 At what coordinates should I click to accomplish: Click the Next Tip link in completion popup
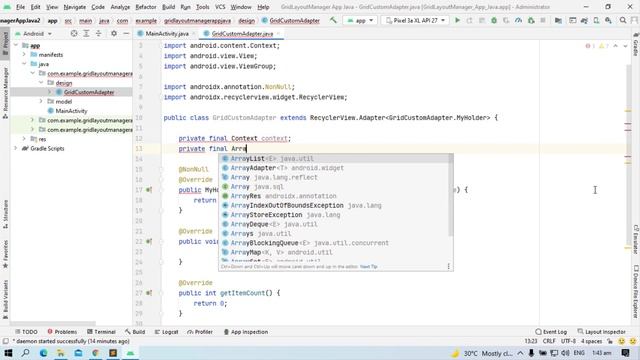(369, 267)
